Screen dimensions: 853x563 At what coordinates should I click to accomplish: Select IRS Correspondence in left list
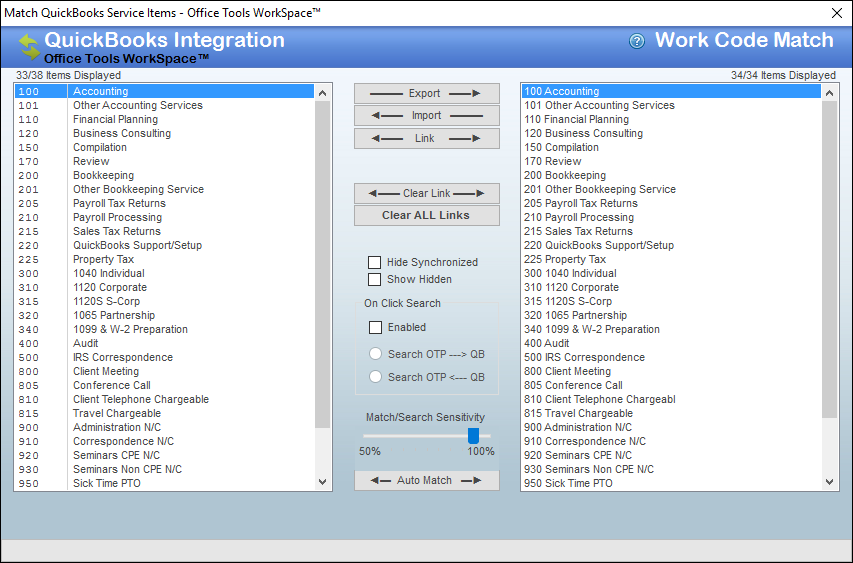(165, 357)
